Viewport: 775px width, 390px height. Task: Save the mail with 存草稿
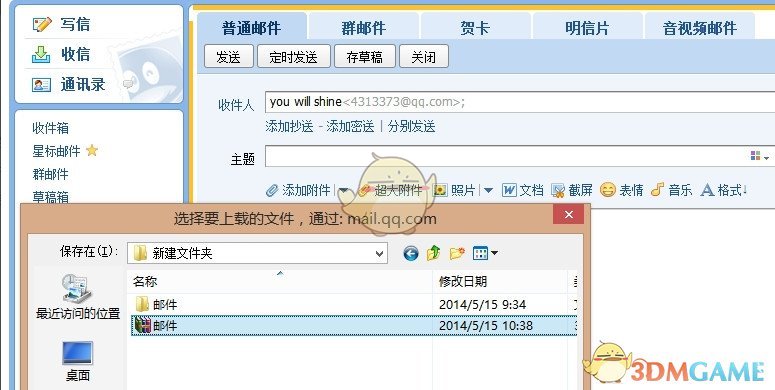coord(365,57)
